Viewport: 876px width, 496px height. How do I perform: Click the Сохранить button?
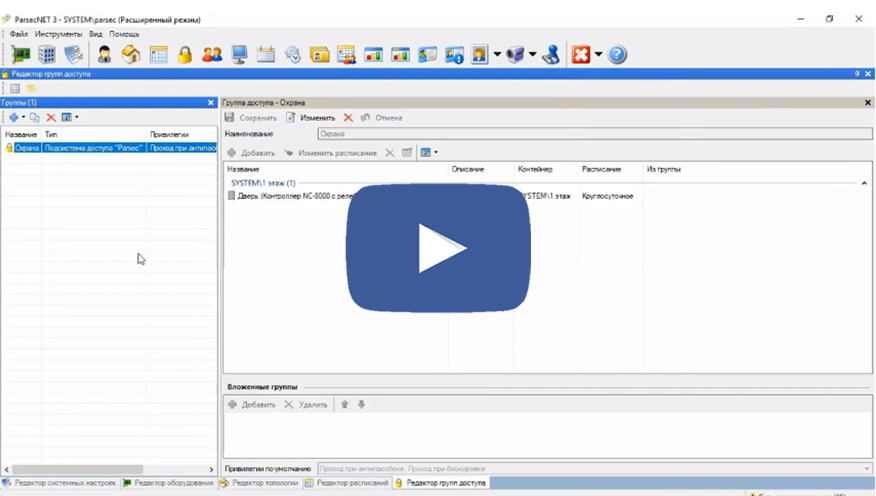coord(251,118)
